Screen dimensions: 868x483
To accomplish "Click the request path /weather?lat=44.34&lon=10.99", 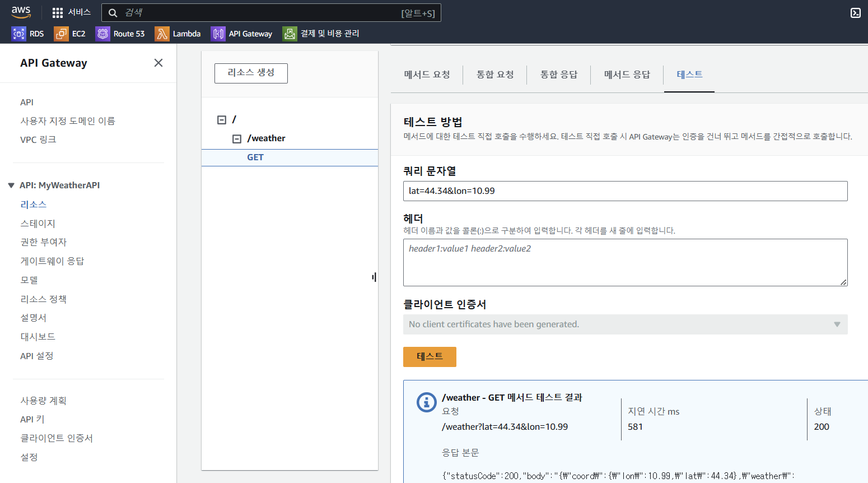I will (x=505, y=427).
